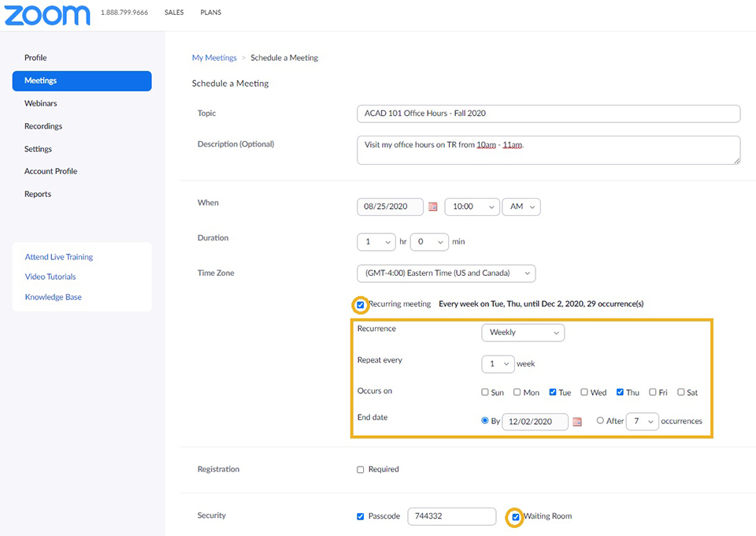Click the PLANS header link
The height and width of the screenshot is (536, 756).
[211, 13]
